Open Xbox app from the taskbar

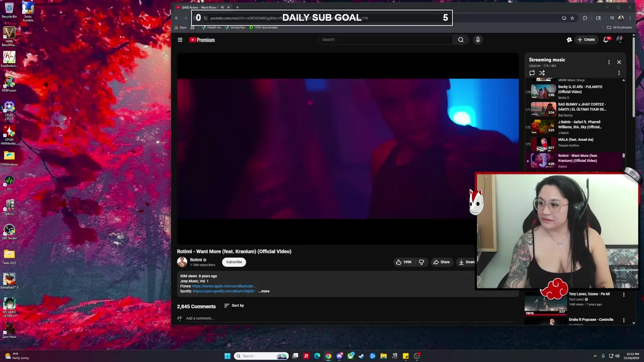pyautogui.click(x=350, y=356)
